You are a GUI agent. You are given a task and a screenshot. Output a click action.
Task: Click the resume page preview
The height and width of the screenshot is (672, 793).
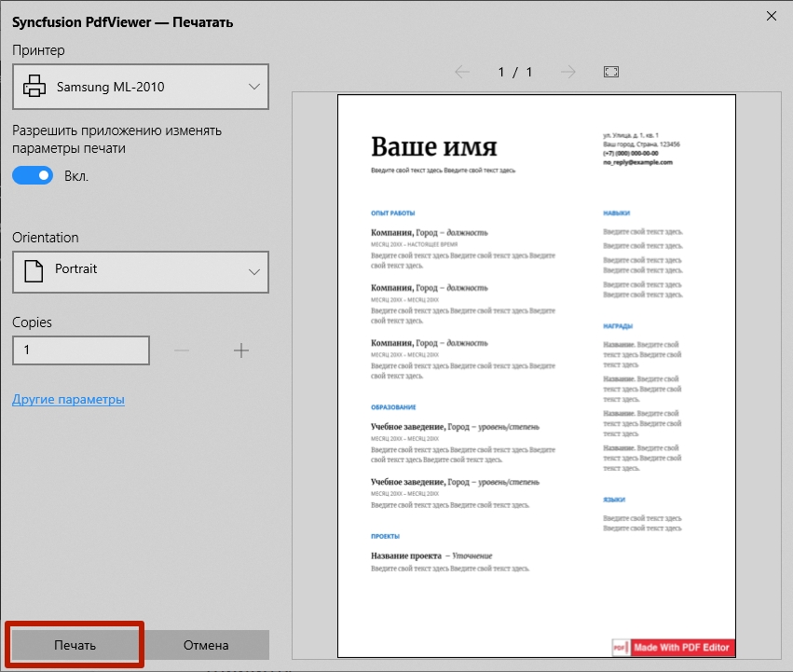click(x=537, y=373)
